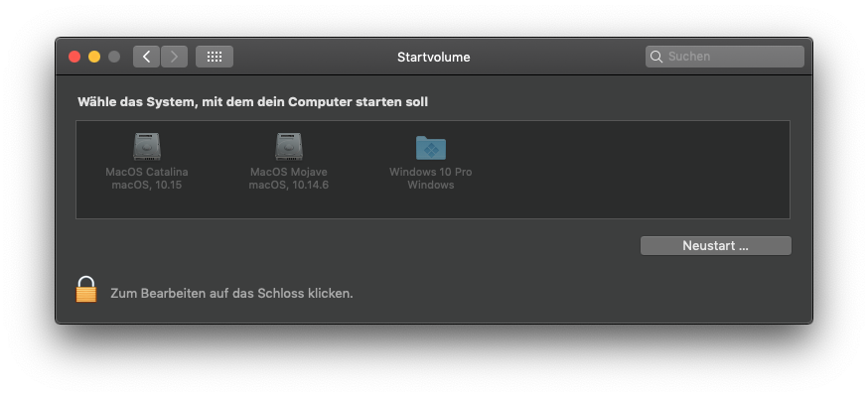The width and height of the screenshot is (868, 397).
Task: Click "Zum Bearbeiten auf das Schloss klicken" text
Action: coord(231,294)
